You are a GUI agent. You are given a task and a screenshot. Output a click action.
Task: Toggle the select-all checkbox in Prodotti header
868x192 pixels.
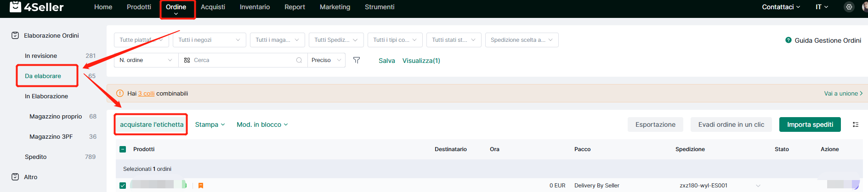click(x=123, y=149)
